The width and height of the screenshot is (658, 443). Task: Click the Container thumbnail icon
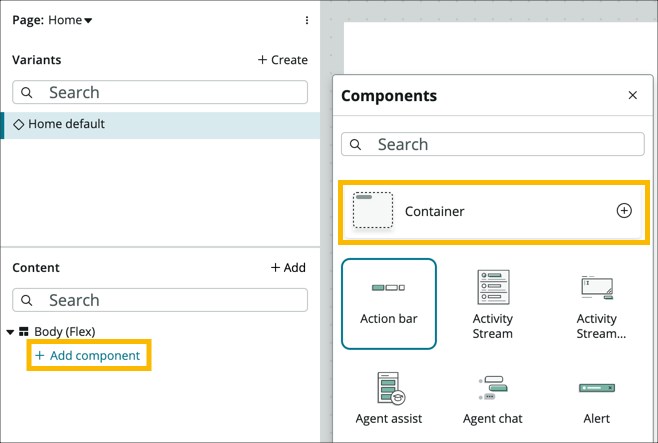click(373, 211)
